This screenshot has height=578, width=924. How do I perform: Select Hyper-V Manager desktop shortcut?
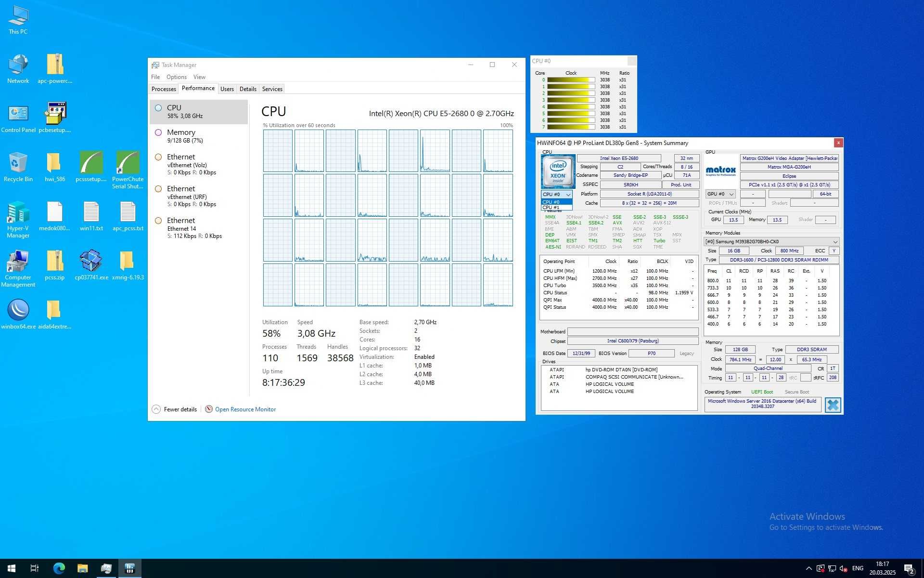pos(18,220)
